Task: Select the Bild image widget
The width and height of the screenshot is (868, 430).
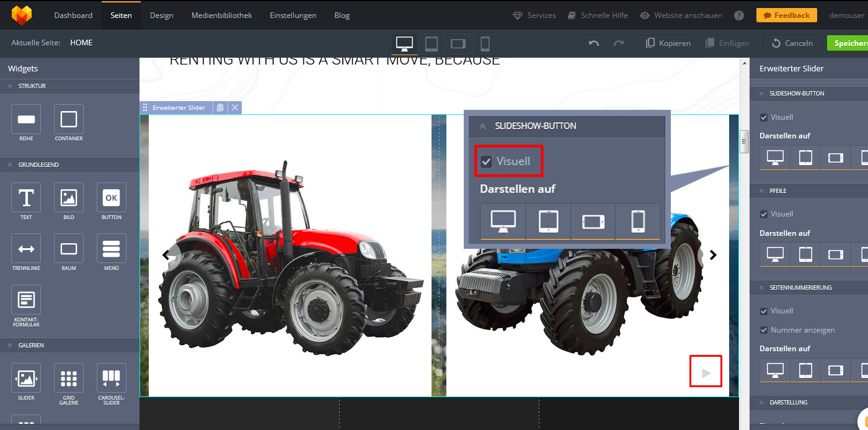Action: tap(68, 198)
